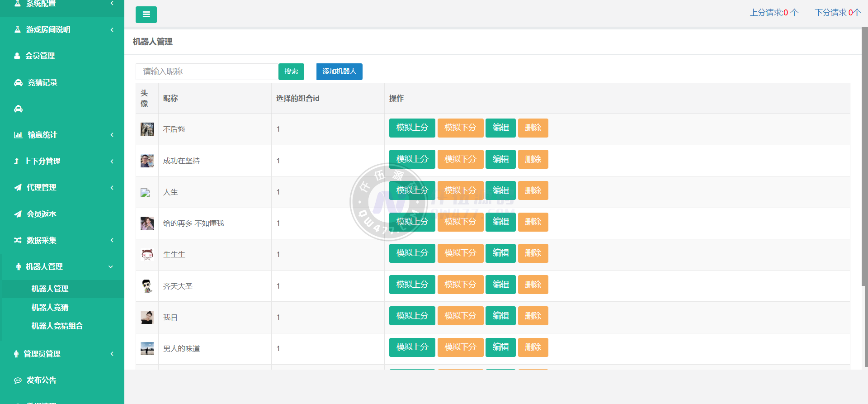This screenshot has width=868, height=404.
Task: Expand the 上下分管理 menu chevron
Action: (x=112, y=162)
